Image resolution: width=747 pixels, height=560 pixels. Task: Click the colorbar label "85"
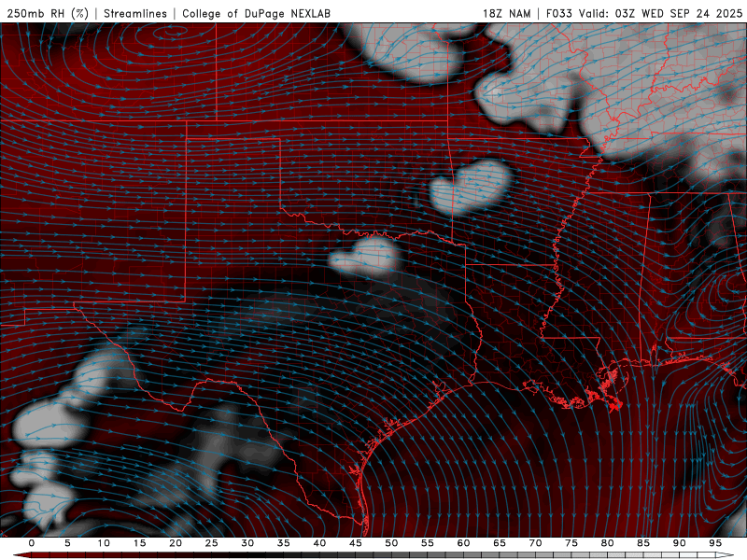coord(643,543)
